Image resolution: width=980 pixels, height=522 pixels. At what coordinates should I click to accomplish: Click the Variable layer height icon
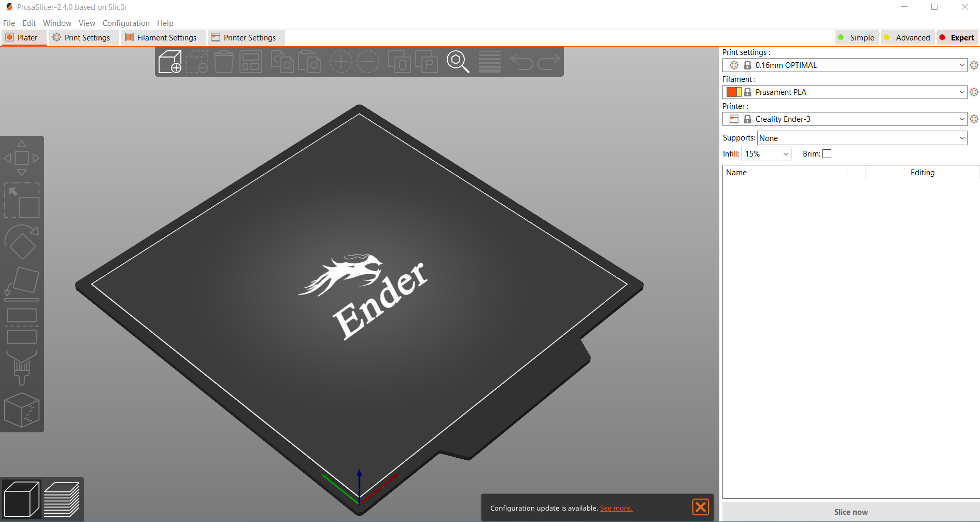pyautogui.click(x=490, y=62)
